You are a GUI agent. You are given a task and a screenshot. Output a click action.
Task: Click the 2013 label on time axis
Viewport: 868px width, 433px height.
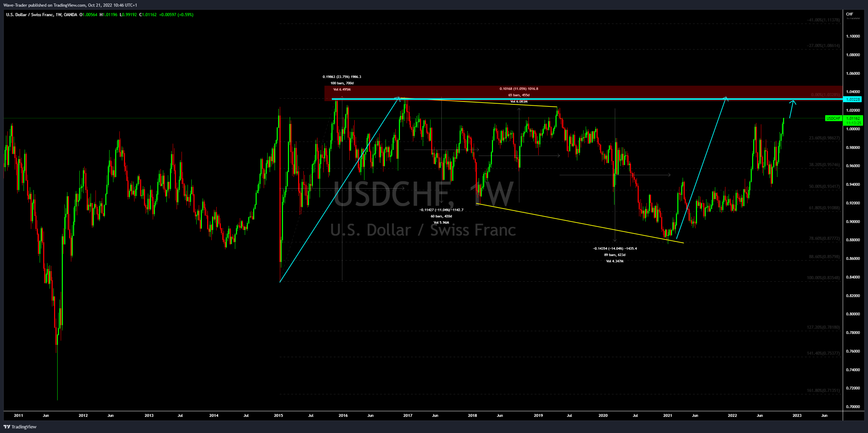point(149,415)
